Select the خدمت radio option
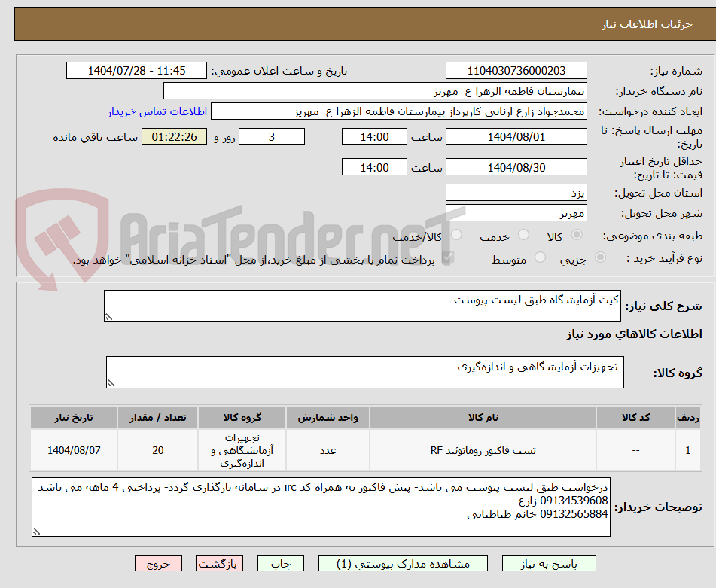The image size is (716, 588). 523,234
